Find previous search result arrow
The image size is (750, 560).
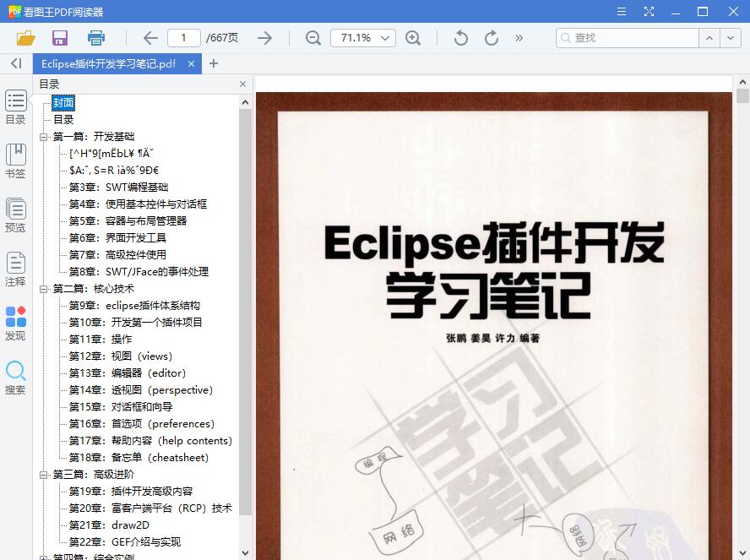click(x=709, y=38)
